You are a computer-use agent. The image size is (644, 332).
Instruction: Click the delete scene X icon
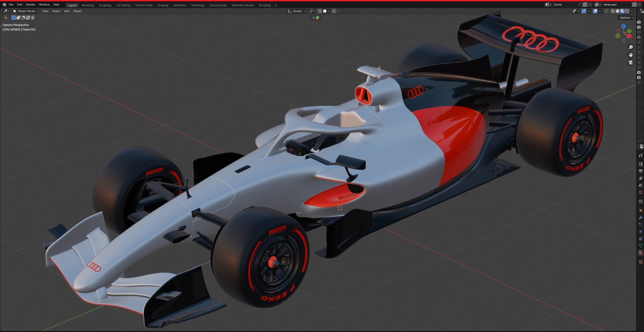(x=590, y=4)
